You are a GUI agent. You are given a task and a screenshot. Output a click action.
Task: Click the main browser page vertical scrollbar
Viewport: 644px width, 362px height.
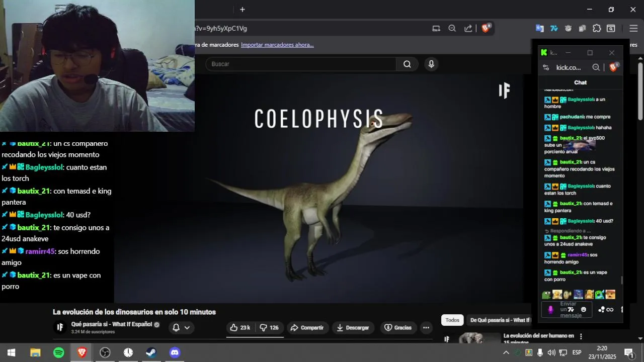[x=640, y=91]
